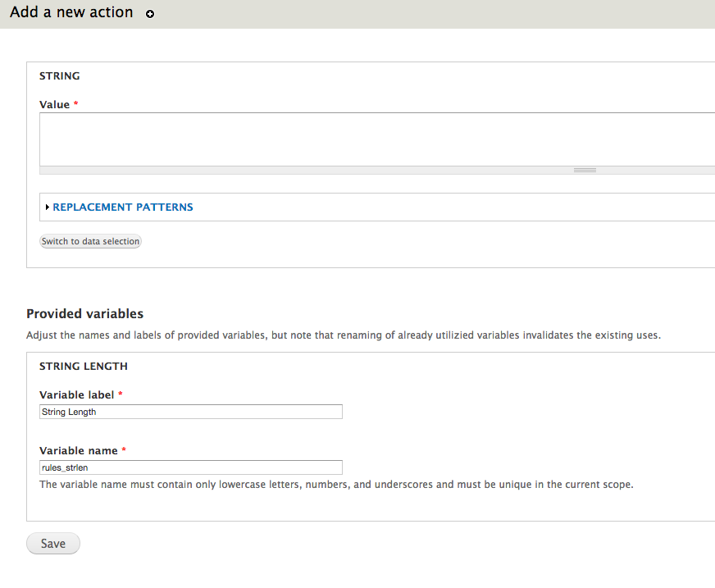
Task: Expand the REPLACEMENT PATTERNS section triangle
Action: click(x=47, y=207)
